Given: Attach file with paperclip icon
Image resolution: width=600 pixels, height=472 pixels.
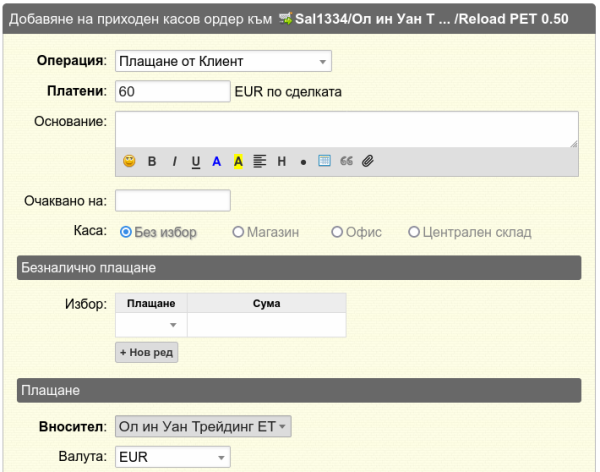Looking at the screenshot, I should [368, 161].
